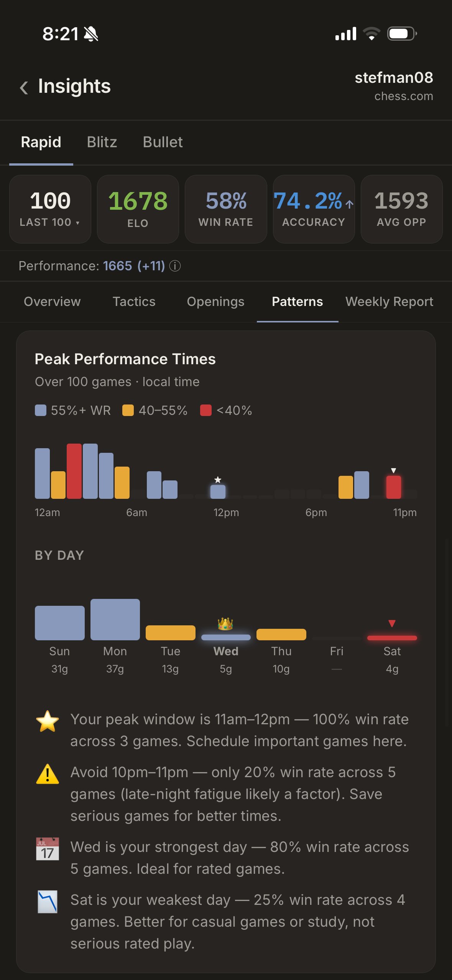Tap the white triangle marker above the 11pm bar
Image resolution: width=452 pixels, height=980 pixels.
pyautogui.click(x=393, y=470)
